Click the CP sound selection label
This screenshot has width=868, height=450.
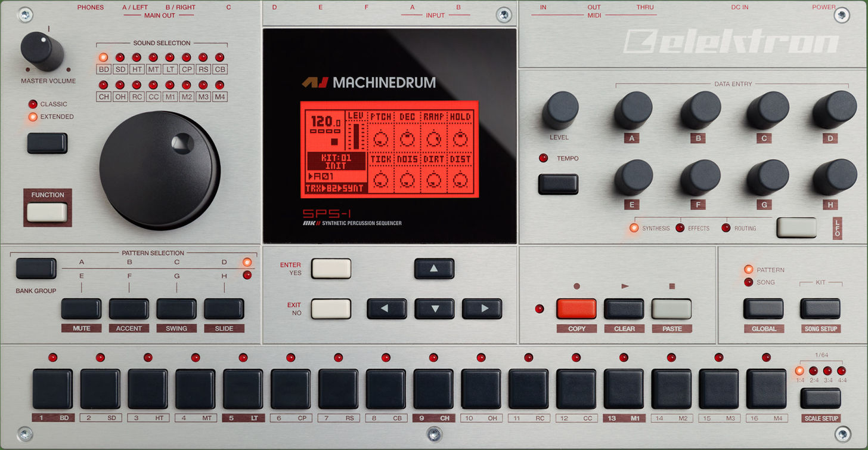[187, 69]
